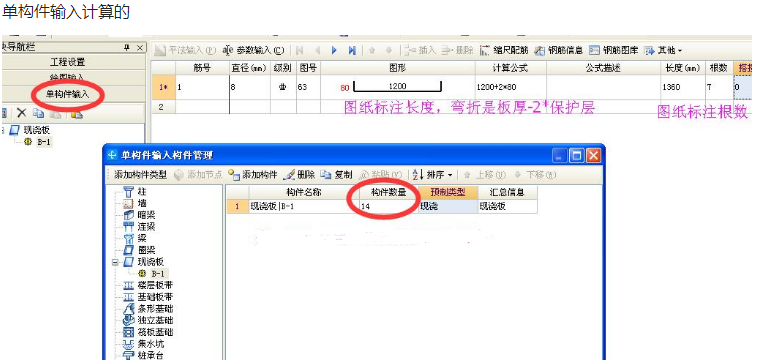Select 楼层板带 in the dialog tree
758x364 pixels.
click(149, 285)
